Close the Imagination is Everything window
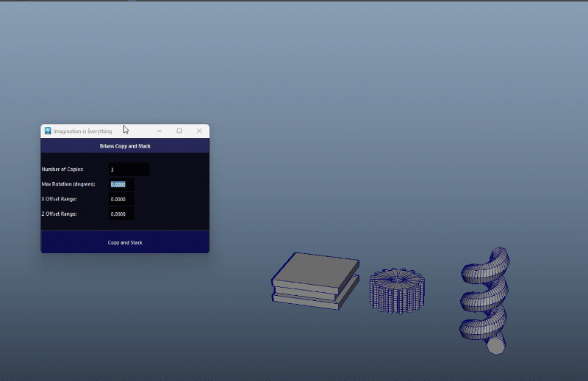This screenshot has width=588, height=381. 199,131
